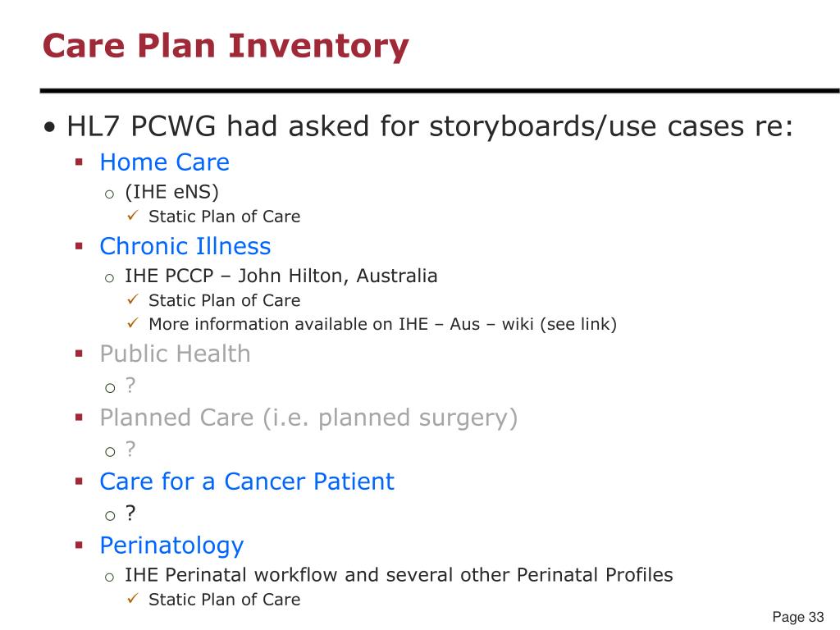Click the checkmark beside Static Plan of Care under Home Care
This screenshot has width=840, height=630.
click(133, 216)
